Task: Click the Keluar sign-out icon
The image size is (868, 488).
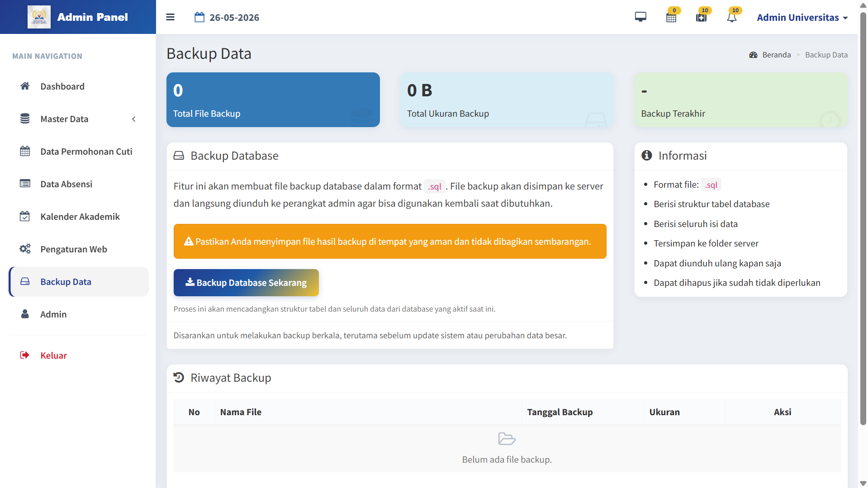Action: pos(24,355)
